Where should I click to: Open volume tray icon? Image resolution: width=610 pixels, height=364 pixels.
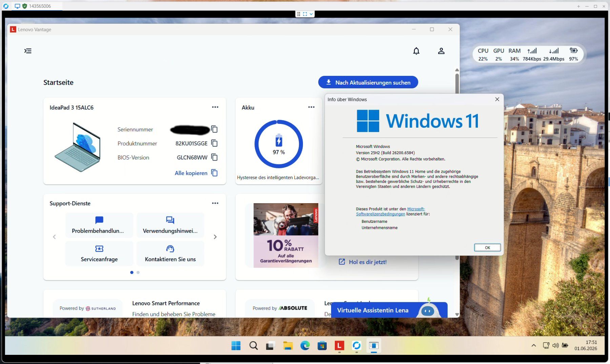(555, 345)
